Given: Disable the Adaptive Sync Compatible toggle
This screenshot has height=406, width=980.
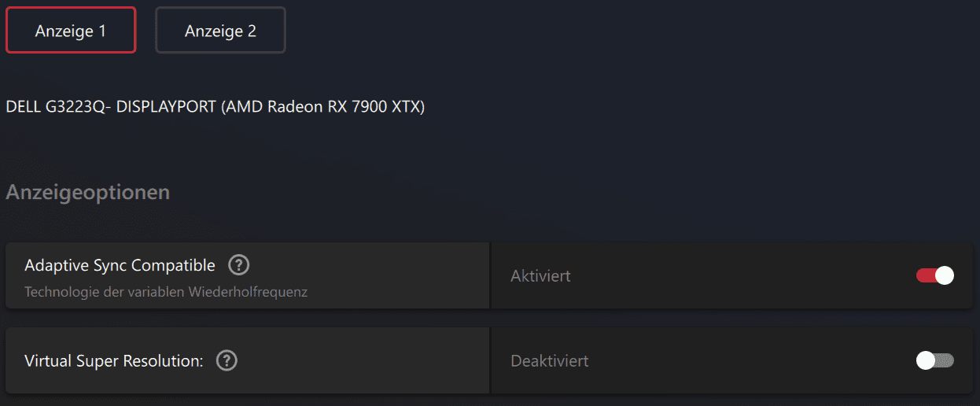Looking at the screenshot, I should 935,275.
